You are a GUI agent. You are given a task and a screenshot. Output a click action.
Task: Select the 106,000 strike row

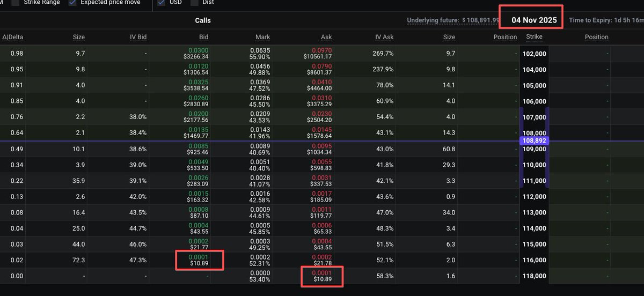point(534,101)
